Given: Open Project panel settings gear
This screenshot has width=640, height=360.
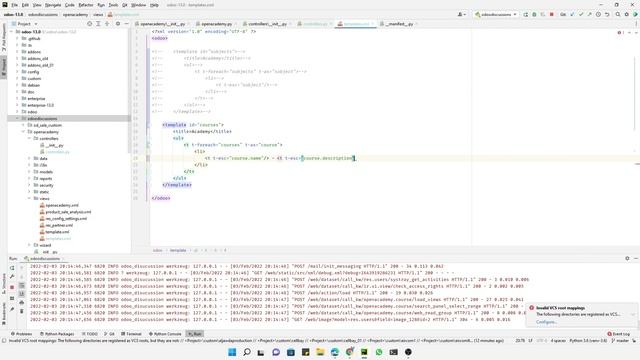Looking at the screenshot, I should 118,24.
